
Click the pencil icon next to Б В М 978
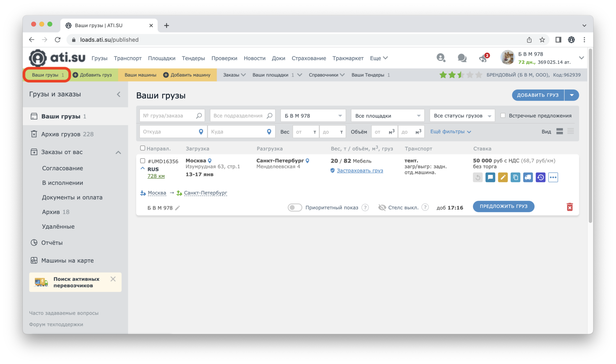[x=177, y=208]
